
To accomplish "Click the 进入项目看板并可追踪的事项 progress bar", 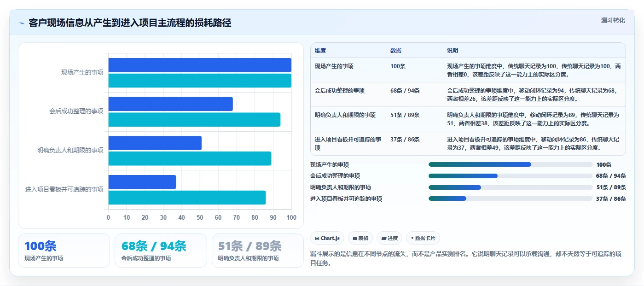I will [511, 198].
